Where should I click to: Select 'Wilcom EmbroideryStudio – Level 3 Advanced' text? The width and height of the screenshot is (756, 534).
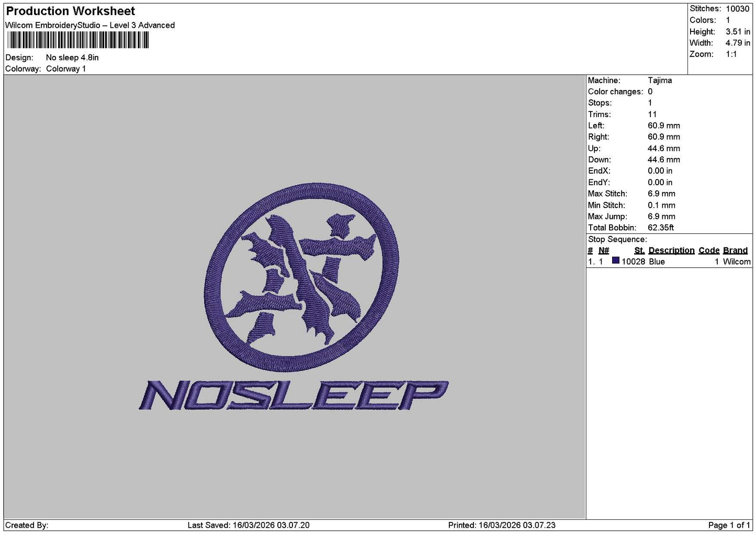[90, 25]
